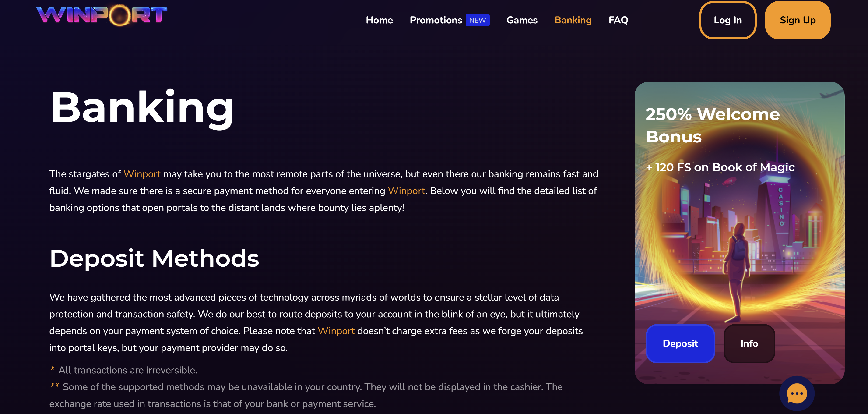Click the Deposit Methods heading
The height and width of the screenshot is (414, 868).
(x=154, y=258)
